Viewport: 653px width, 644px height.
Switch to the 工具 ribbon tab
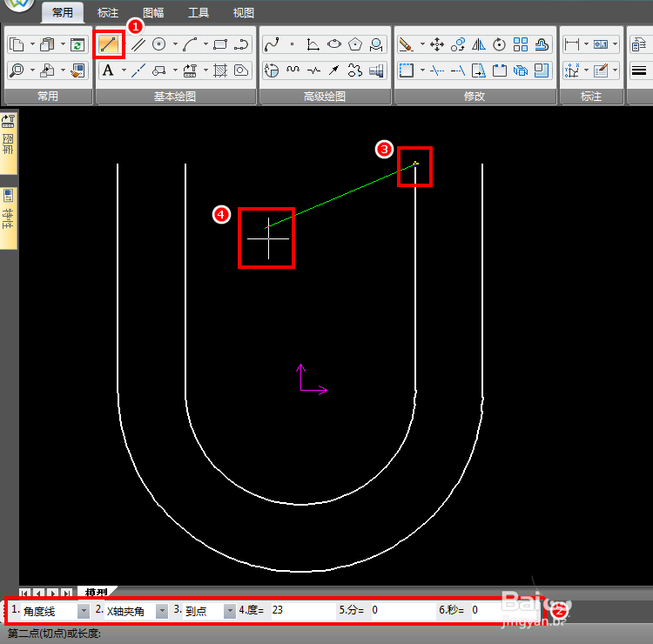coord(199,13)
